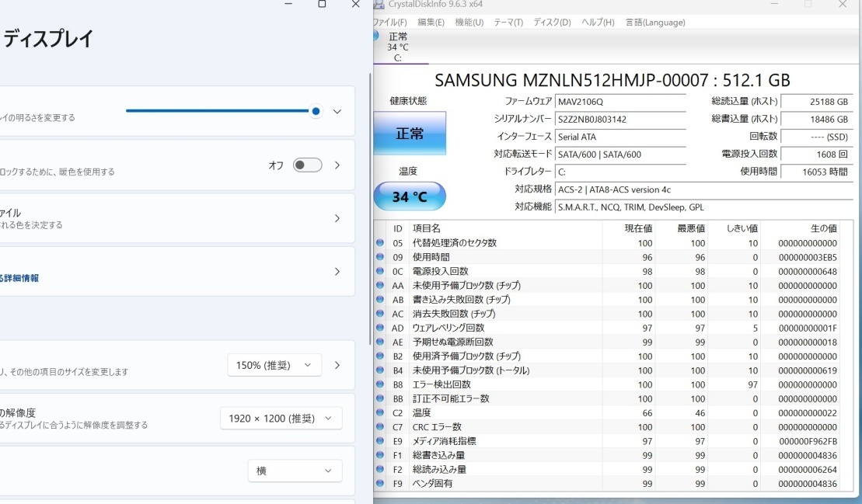Open the 1920 × 1200 (推奨) resolution dropdown
This screenshot has height=504, width=862.
click(x=281, y=419)
